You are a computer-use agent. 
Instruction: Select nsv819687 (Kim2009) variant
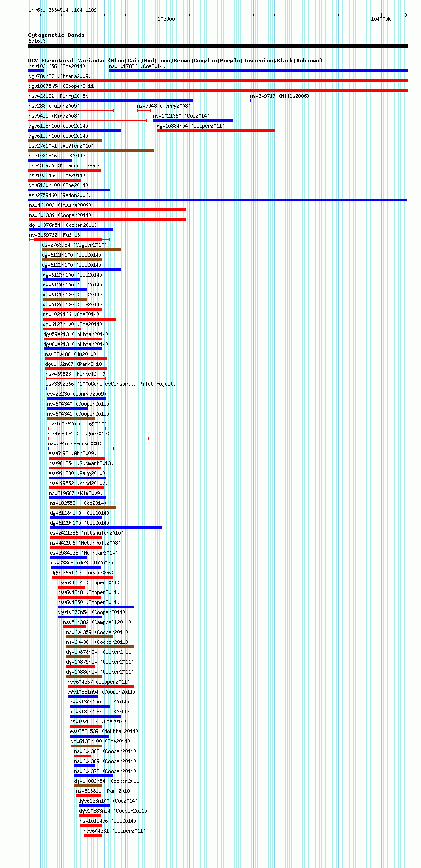[76, 494]
